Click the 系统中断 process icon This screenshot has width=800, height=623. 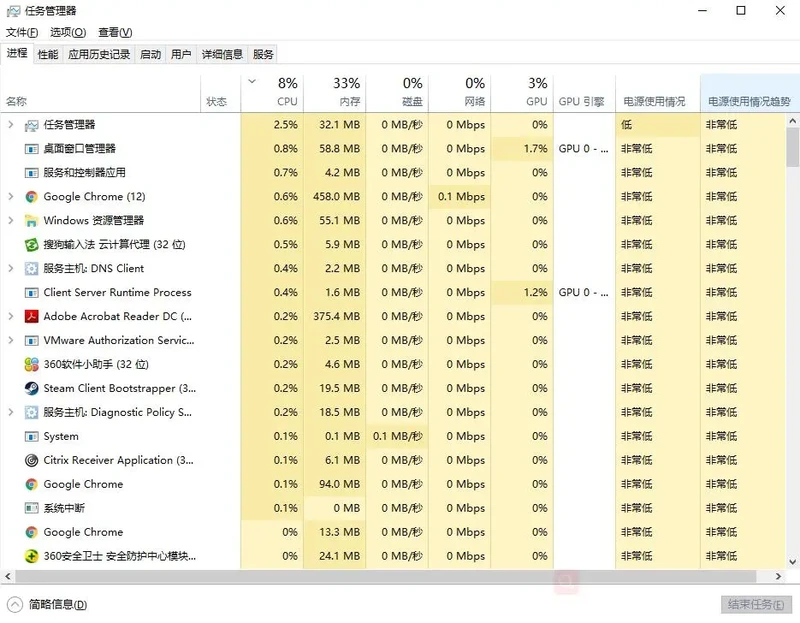tap(31, 508)
